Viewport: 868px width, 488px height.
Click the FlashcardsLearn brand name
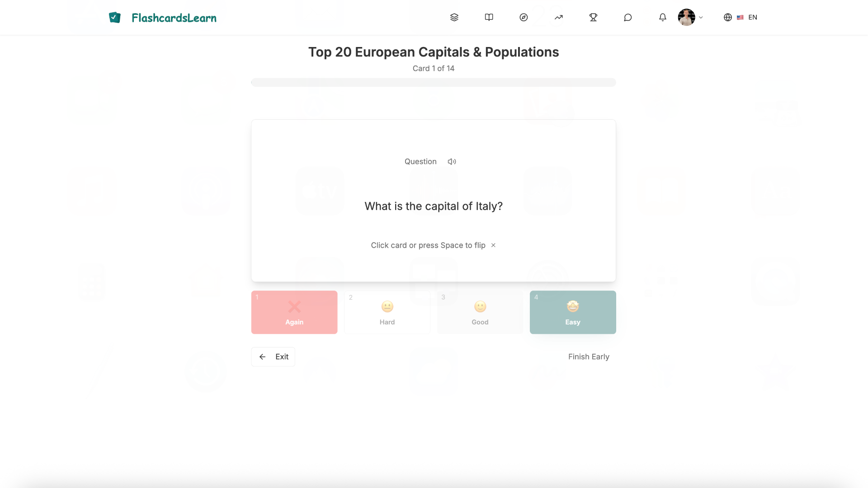point(174,18)
